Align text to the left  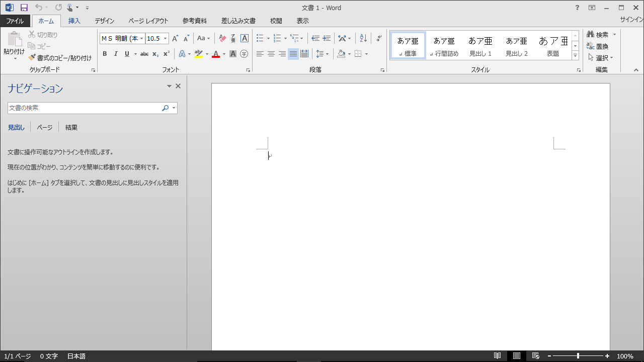tap(260, 54)
